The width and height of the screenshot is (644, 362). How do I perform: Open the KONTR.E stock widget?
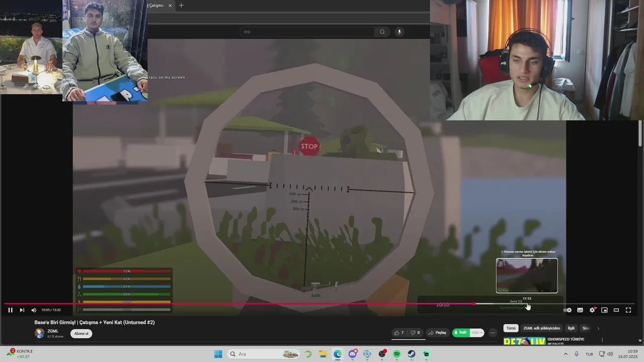20,353
